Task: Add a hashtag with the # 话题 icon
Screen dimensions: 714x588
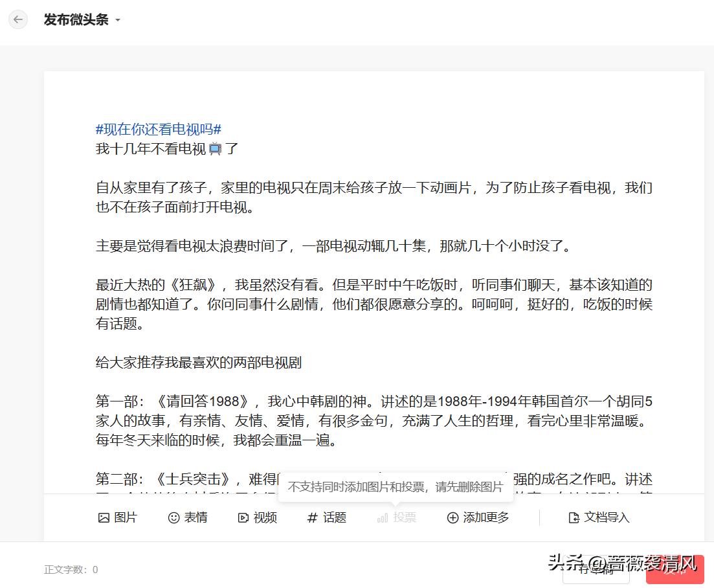Action: pos(311,517)
